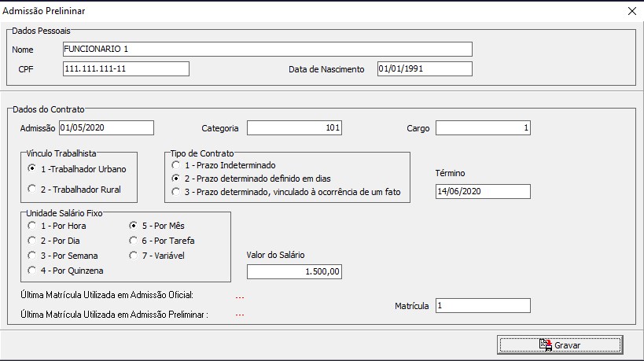This screenshot has height=361, width=644.
Task: Click the Categoria label
Action: 219,128
